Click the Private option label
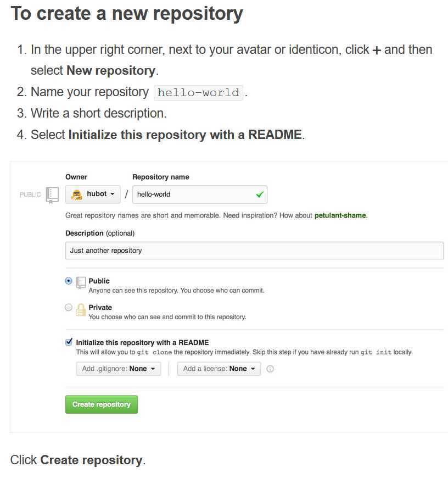The image size is (448, 478). pos(100,308)
